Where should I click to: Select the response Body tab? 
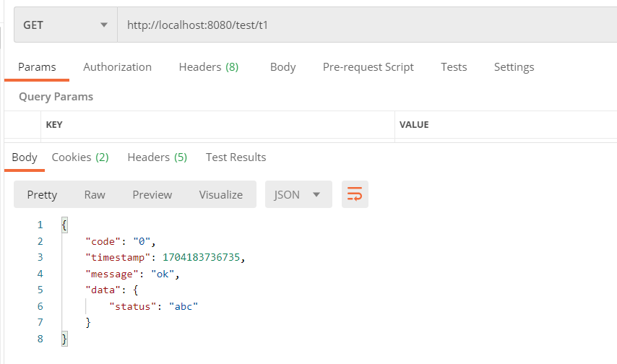[25, 157]
